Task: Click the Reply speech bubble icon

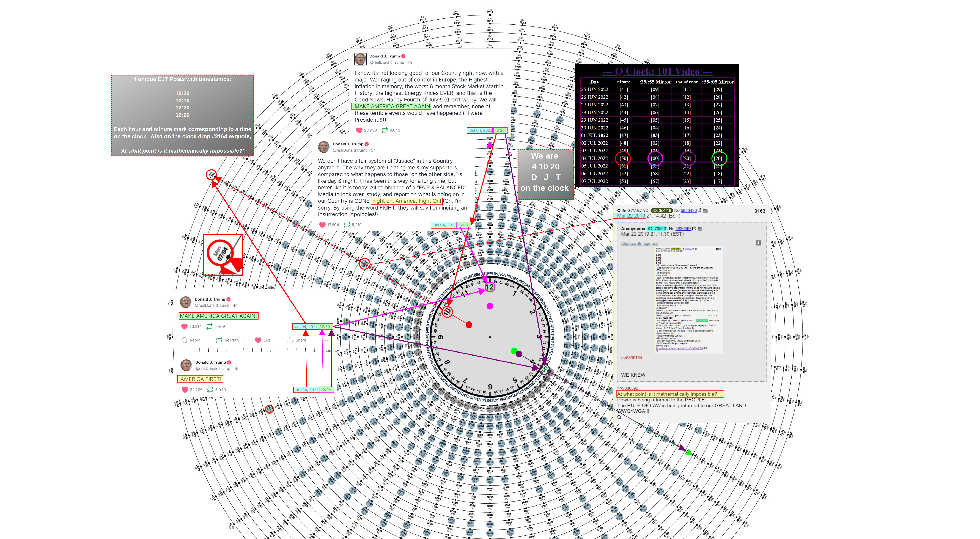Action: [185, 340]
